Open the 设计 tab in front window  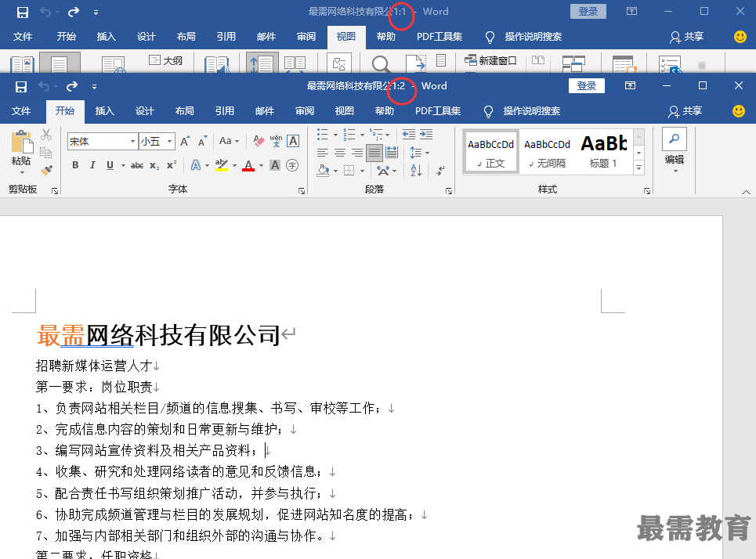click(145, 111)
